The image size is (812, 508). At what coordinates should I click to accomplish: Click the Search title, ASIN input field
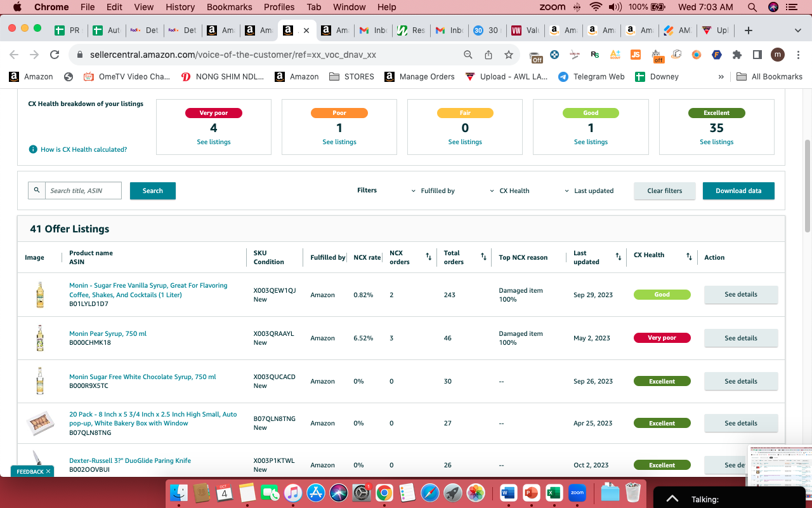(83, 190)
